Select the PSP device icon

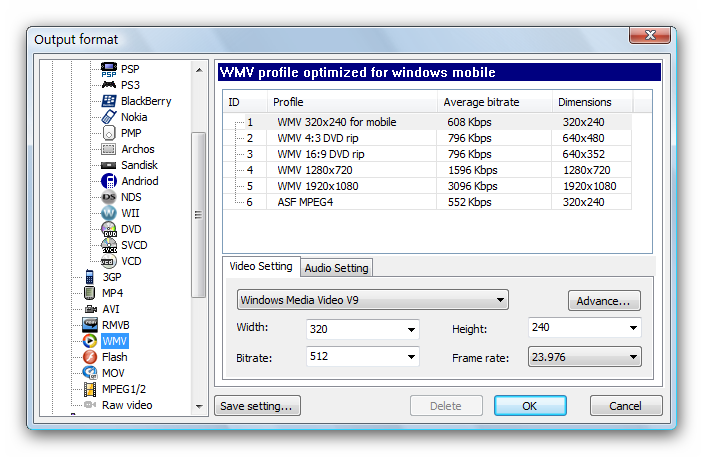109,69
